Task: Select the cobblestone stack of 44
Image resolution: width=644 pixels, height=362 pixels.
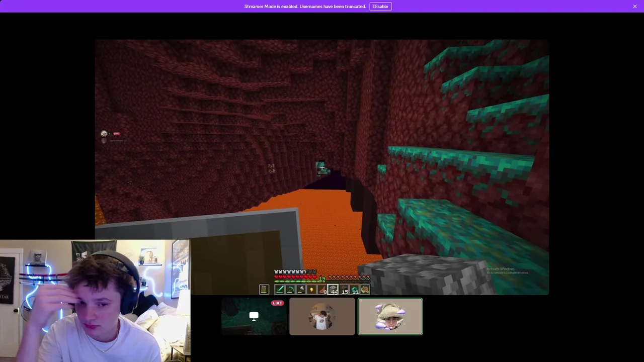Action: pos(333,289)
